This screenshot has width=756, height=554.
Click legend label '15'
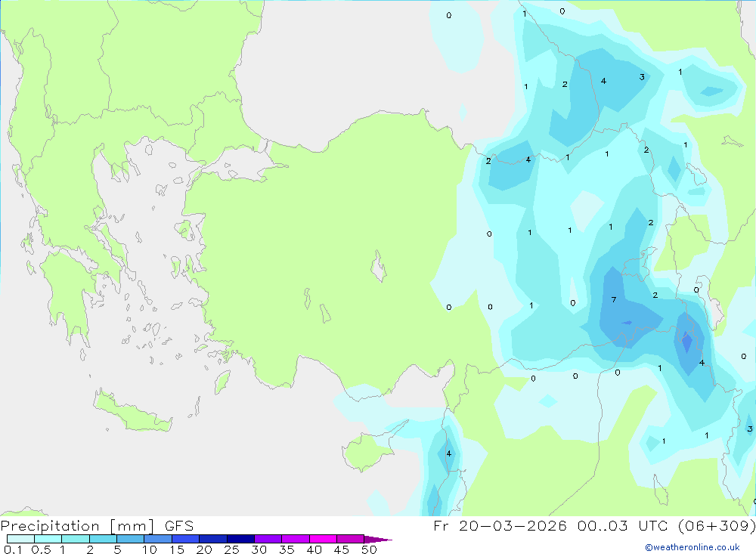click(176, 549)
